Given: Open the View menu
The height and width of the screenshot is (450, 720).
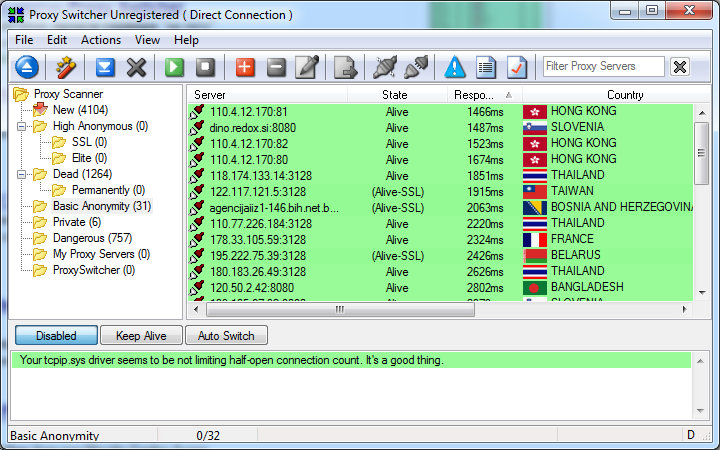Looking at the screenshot, I should point(147,40).
